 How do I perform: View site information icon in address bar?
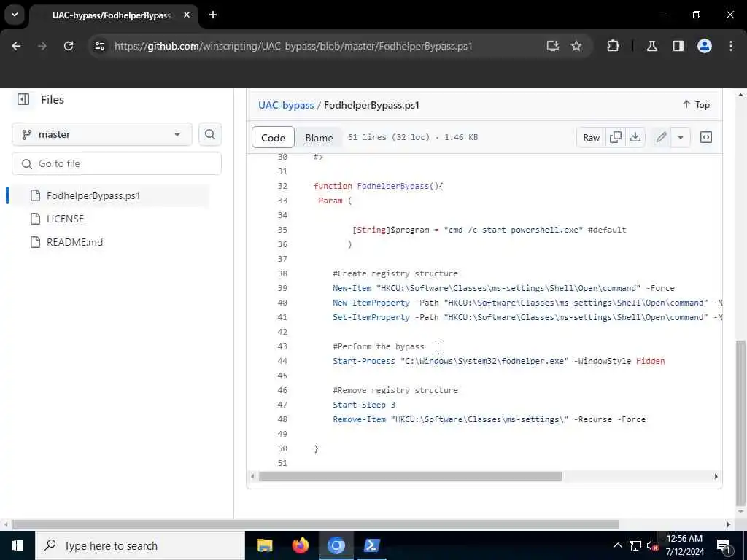click(x=99, y=46)
